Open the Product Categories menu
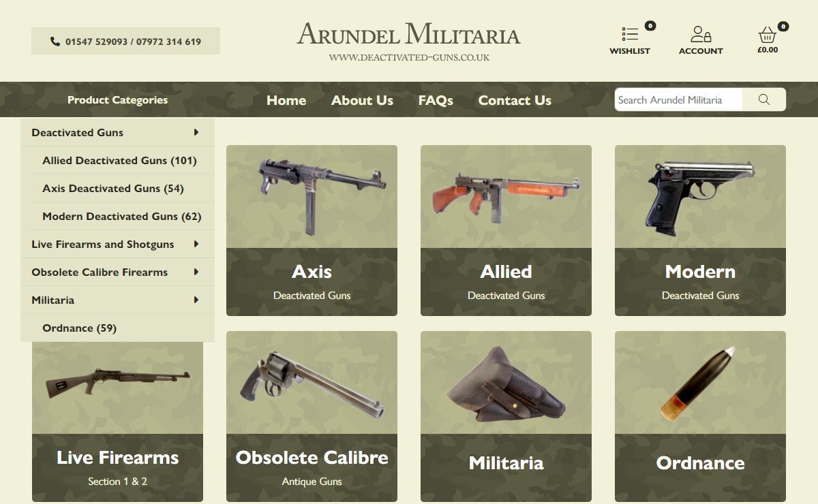Screen dimensions: 818x504 pyautogui.click(x=117, y=99)
